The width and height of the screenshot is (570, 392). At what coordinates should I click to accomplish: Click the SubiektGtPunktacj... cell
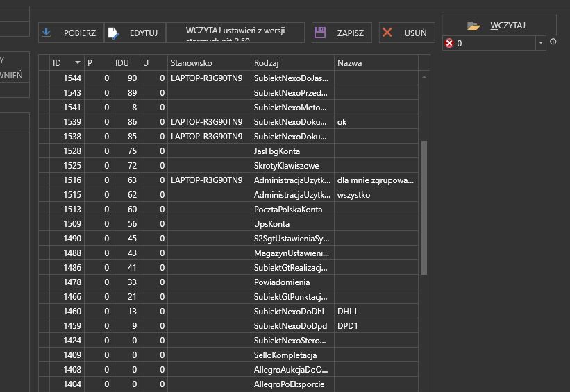click(x=292, y=297)
